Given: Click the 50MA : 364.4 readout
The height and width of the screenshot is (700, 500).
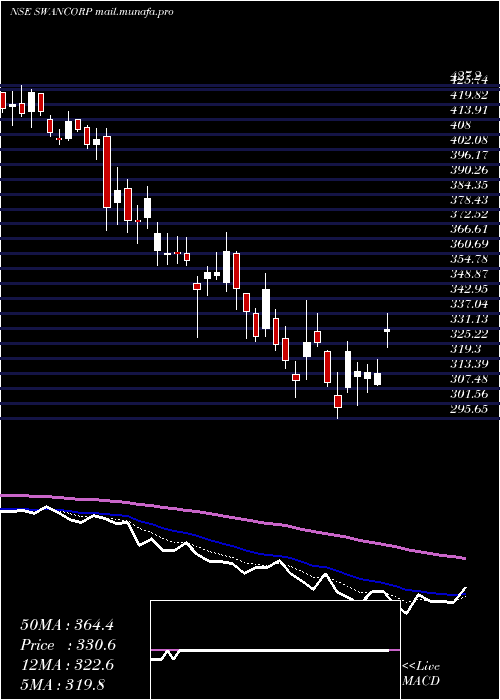Looking at the screenshot, I should (66, 625).
